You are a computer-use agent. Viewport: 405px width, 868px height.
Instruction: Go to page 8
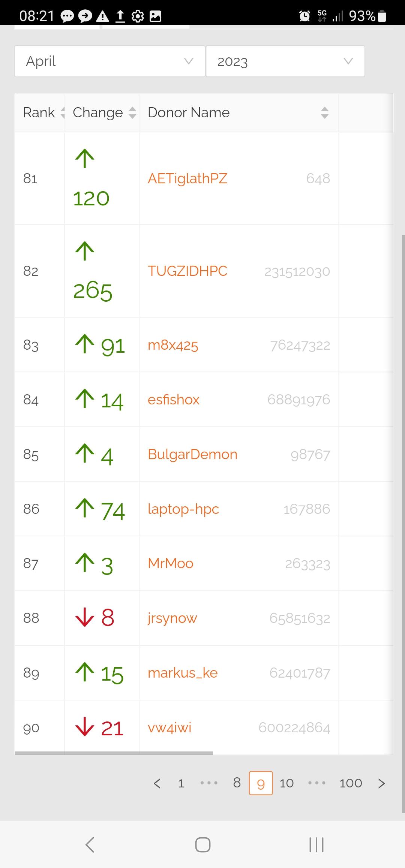click(237, 783)
